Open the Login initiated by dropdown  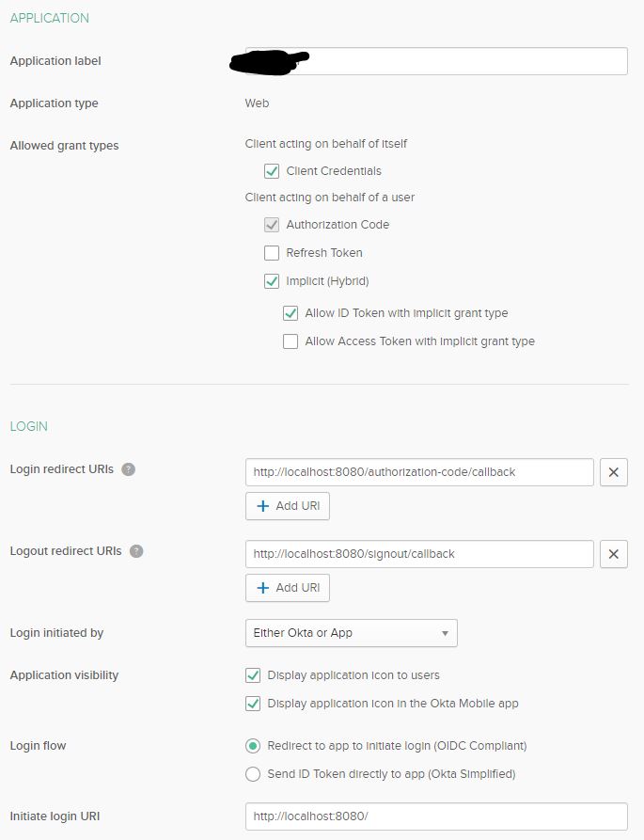[x=352, y=633]
